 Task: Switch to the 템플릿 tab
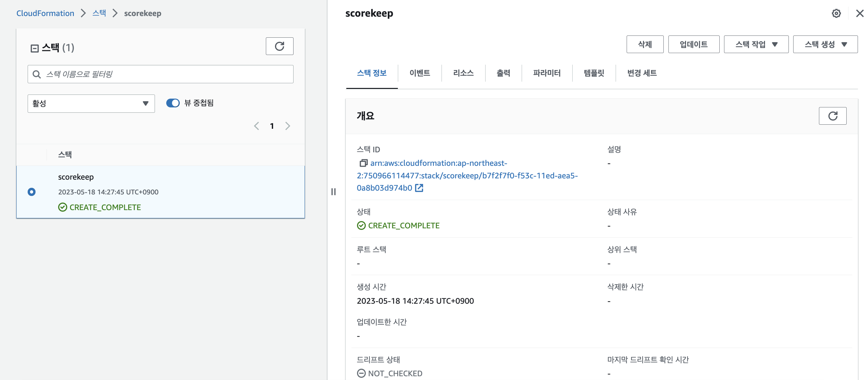pyautogui.click(x=594, y=73)
